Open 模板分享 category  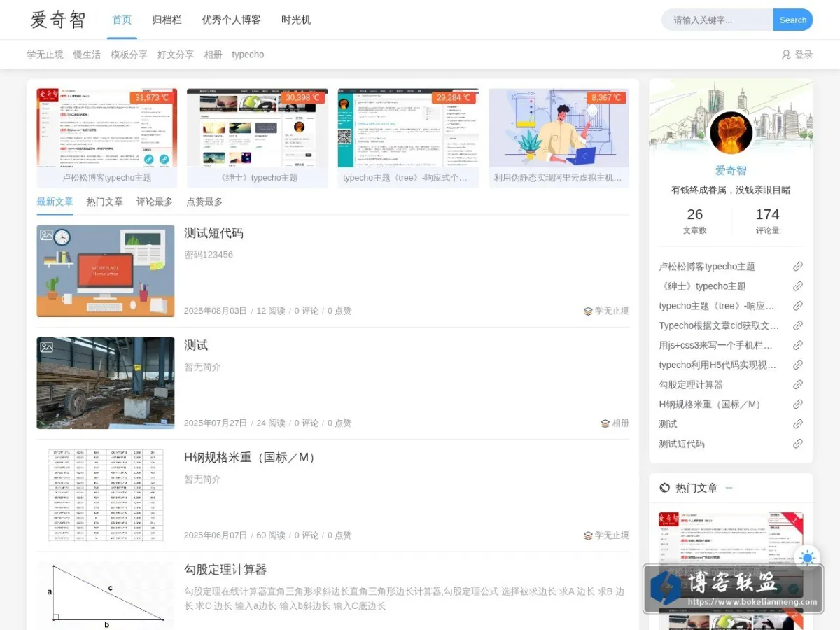129,55
